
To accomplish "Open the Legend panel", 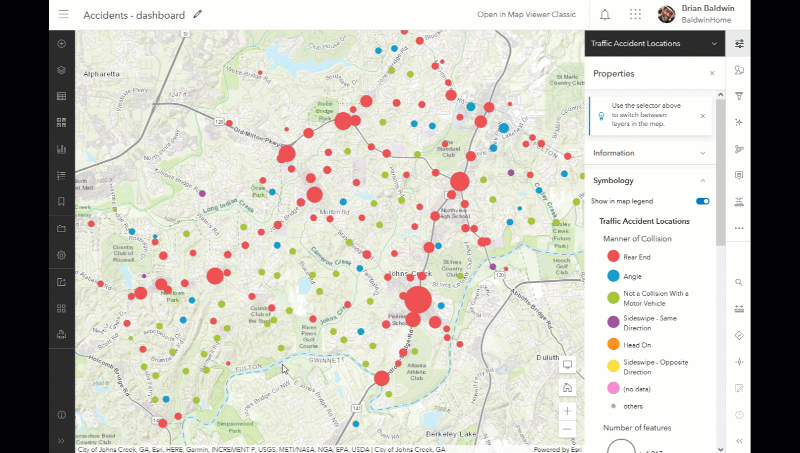I will pyautogui.click(x=62, y=175).
